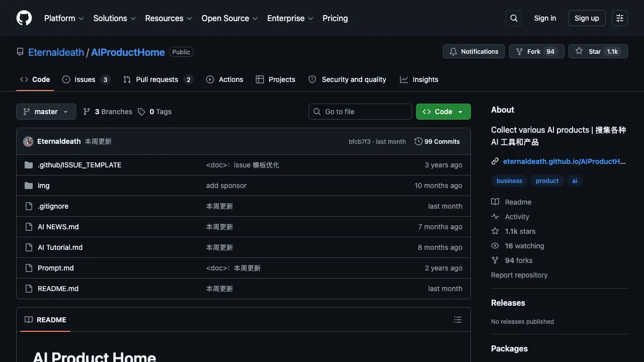Click the Sign up button

pos(587,18)
